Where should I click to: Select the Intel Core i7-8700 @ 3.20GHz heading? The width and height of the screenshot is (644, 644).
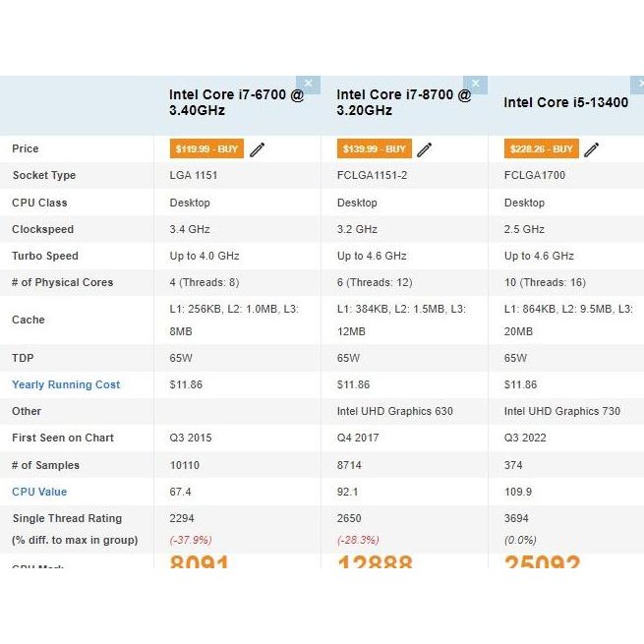(x=404, y=102)
